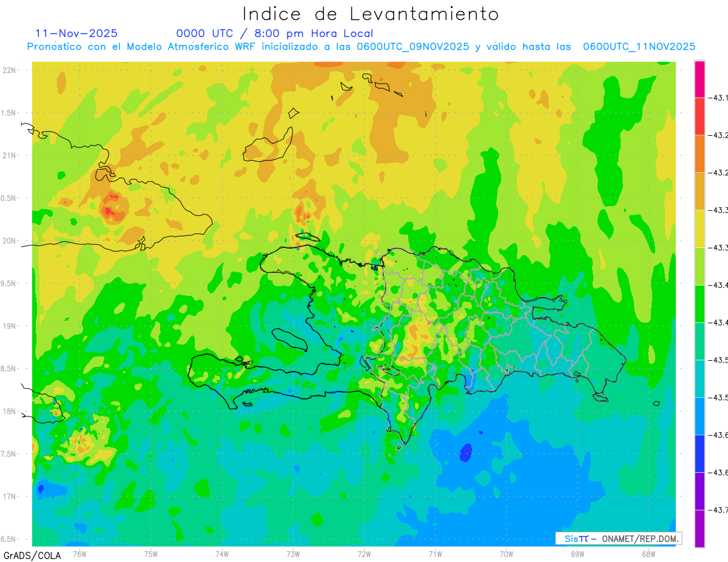Screen dimensions: 728x562
Task: Click the "73W" longitude label
Action: [x=293, y=554]
